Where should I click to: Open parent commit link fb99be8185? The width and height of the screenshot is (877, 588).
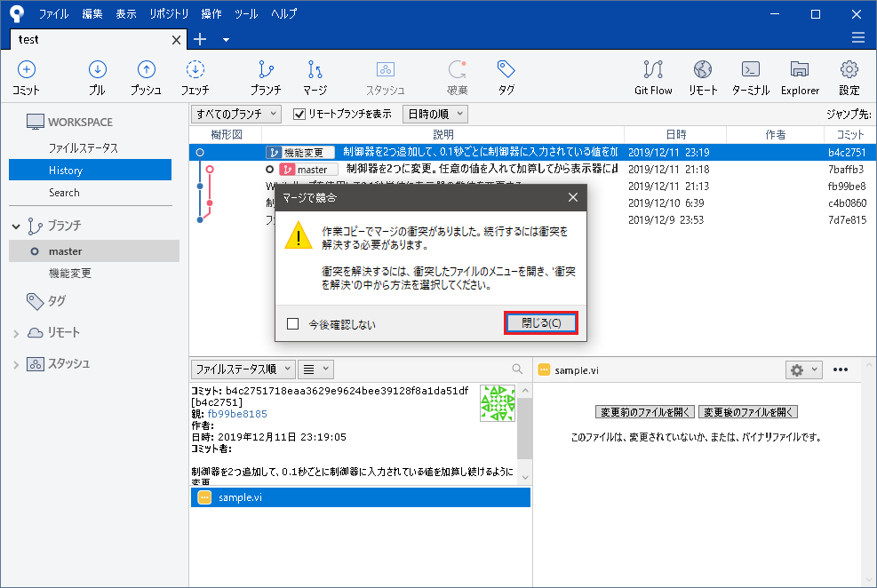237,414
